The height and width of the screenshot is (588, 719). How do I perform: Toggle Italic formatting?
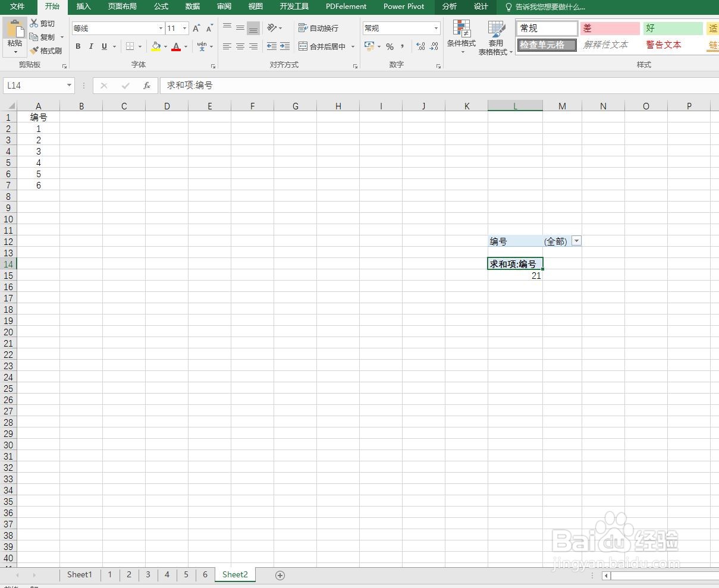[91, 46]
